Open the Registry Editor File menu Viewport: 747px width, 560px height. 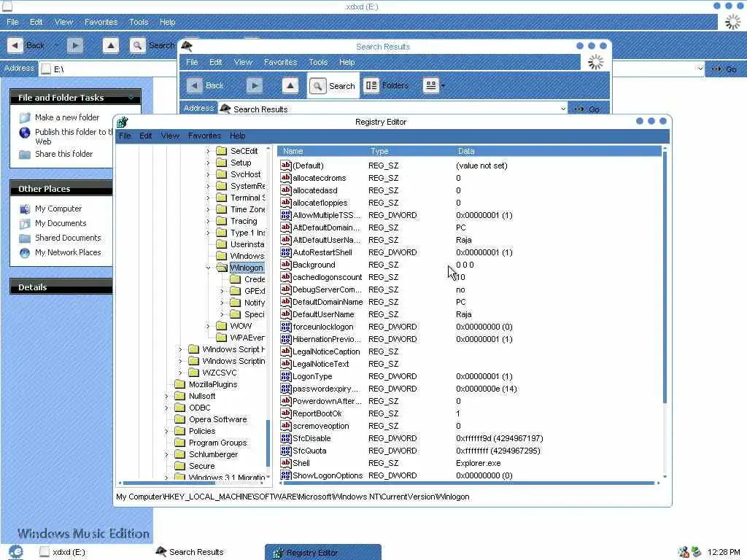pos(125,136)
